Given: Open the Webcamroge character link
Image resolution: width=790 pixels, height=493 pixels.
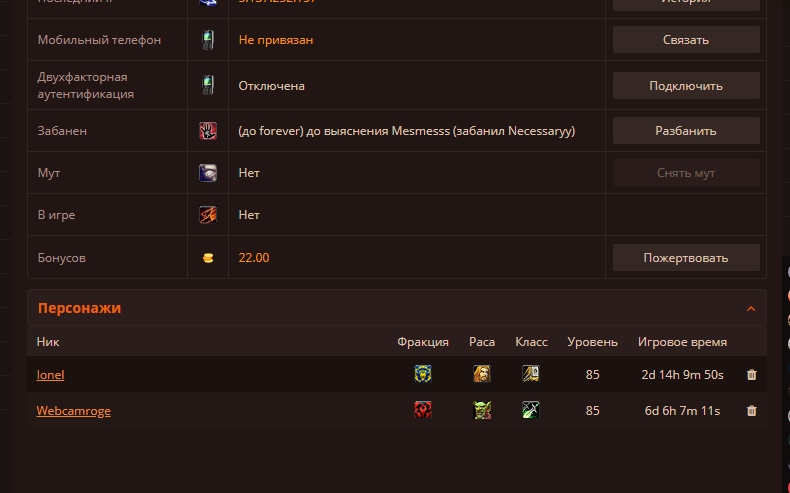Looking at the screenshot, I should coord(74,411).
